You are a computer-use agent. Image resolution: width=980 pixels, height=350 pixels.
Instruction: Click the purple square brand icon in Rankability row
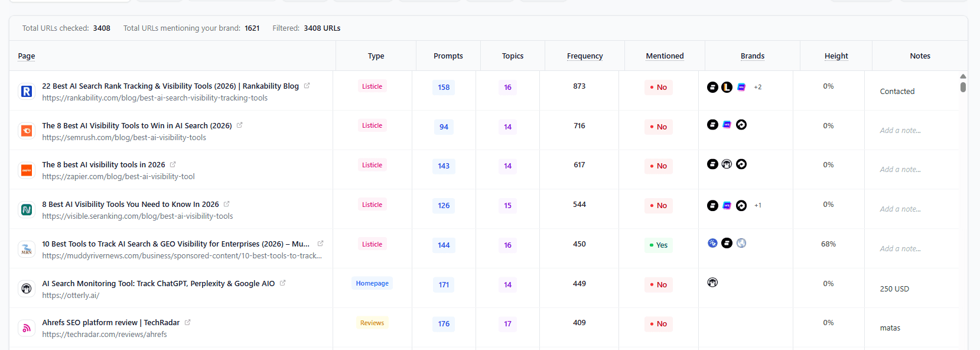coord(741,87)
